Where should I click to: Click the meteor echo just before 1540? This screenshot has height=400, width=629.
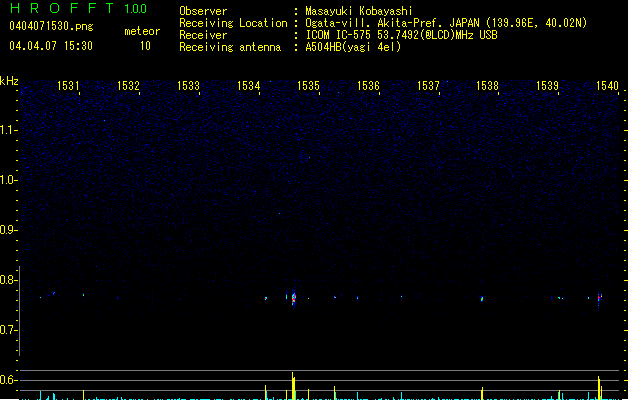pyautogui.click(x=599, y=298)
